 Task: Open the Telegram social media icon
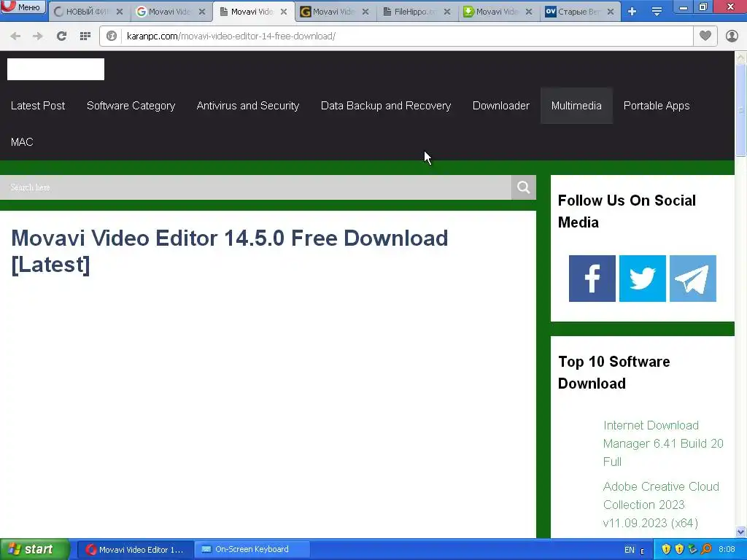693,279
